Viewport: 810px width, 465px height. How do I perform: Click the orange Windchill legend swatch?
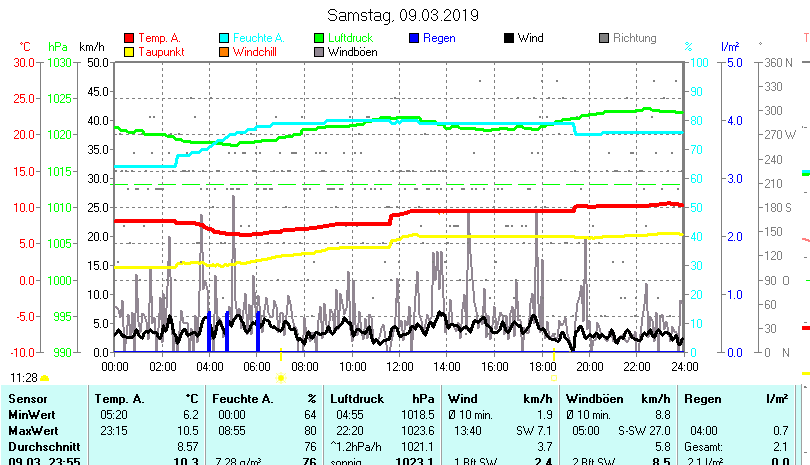tap(223, 52)
